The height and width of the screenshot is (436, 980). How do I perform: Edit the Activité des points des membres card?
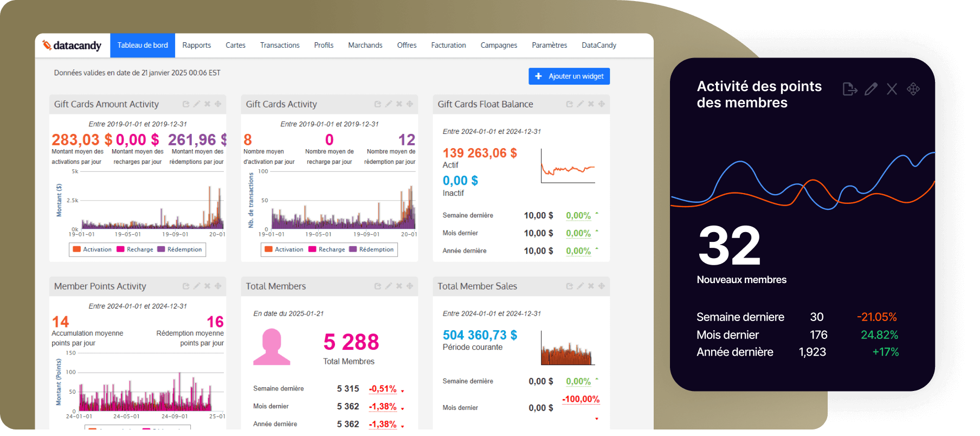[871, 89]
